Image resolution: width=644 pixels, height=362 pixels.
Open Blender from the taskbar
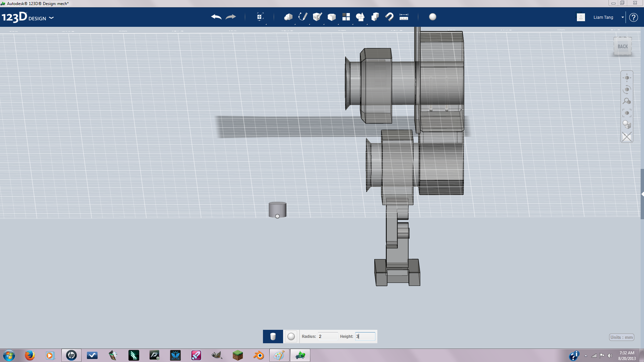coord(259,355)
